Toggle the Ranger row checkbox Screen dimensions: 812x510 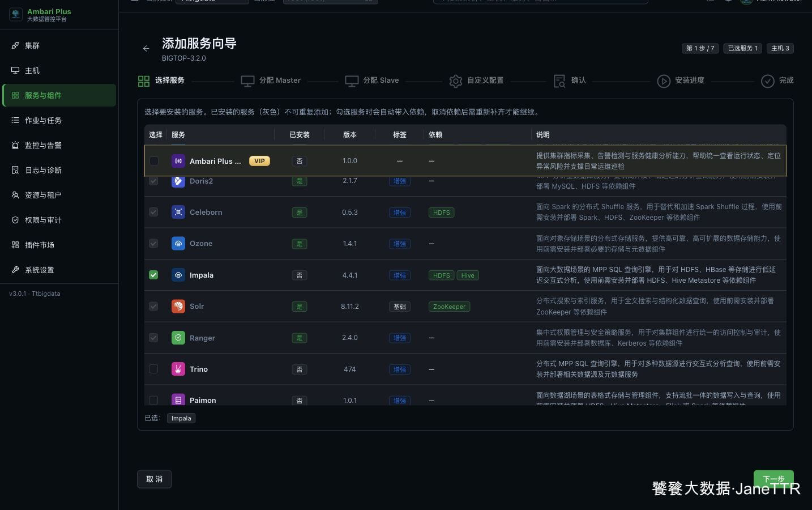(x=153, y=338)
